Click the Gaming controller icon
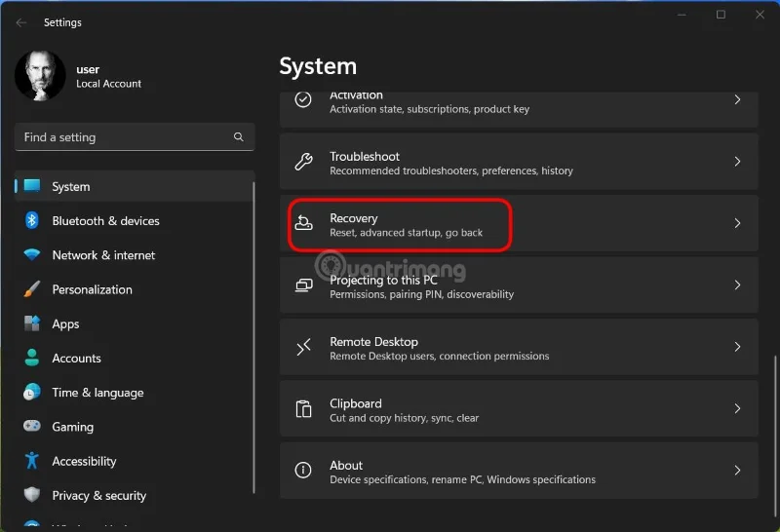 pos(32,426)
